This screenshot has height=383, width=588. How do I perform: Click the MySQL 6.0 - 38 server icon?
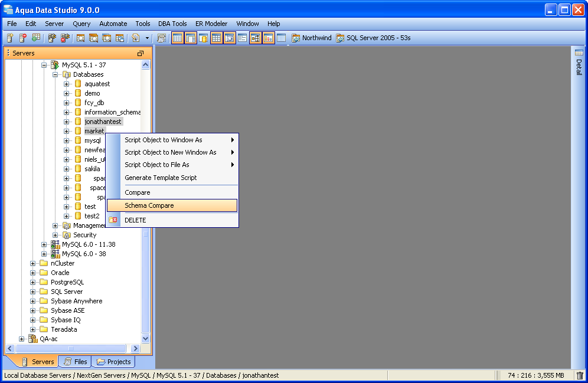click(x=55, y=254)
